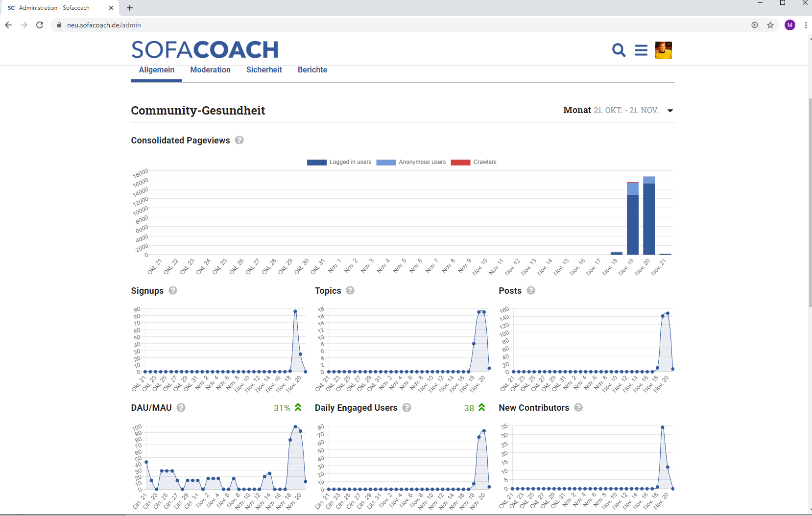Switch to the Berichte tab

tap(312, 70)
